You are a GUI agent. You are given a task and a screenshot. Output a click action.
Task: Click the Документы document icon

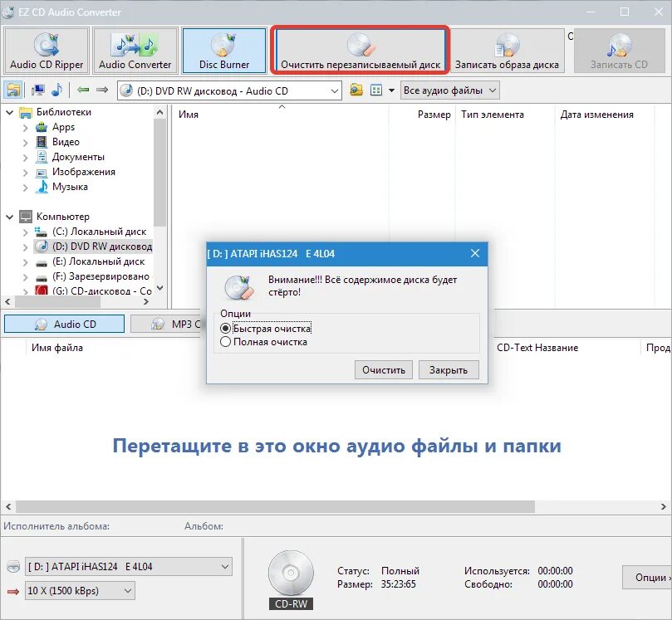42,157
